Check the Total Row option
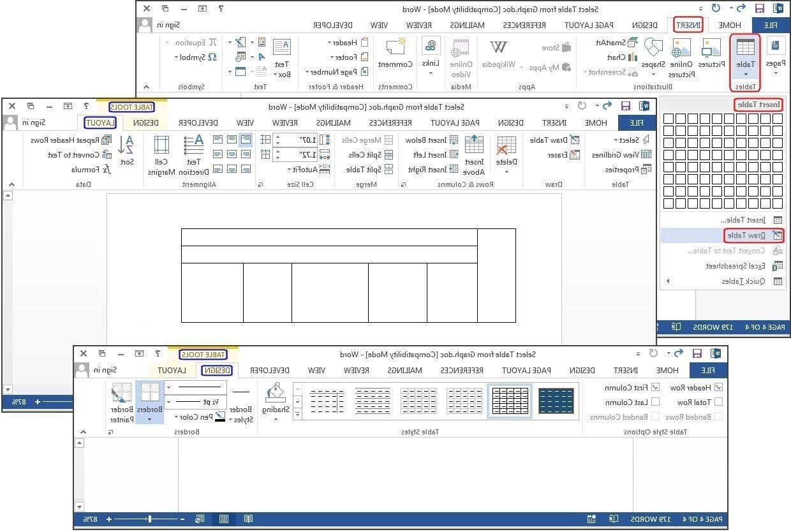Viewport: 791px width, 532px height. click(x=718, y=402)
